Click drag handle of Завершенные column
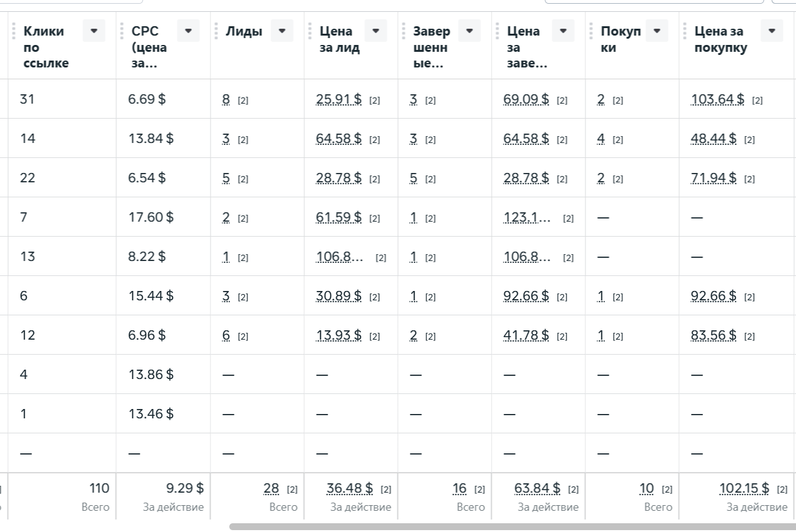 click(404, 31)
